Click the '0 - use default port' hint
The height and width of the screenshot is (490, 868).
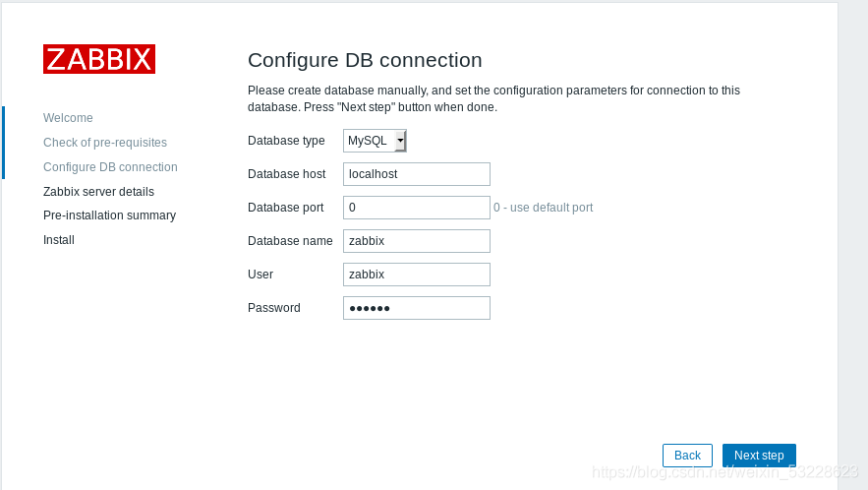(x=543, y=208)
